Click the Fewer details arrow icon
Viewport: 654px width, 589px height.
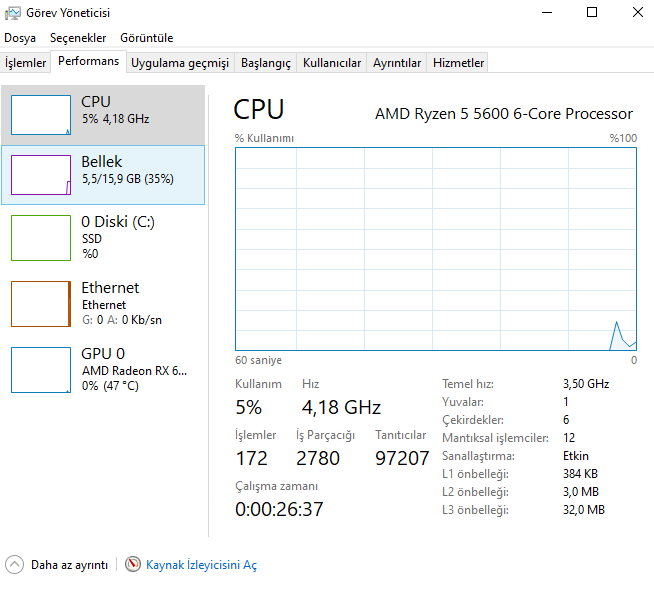pos(14,565)
